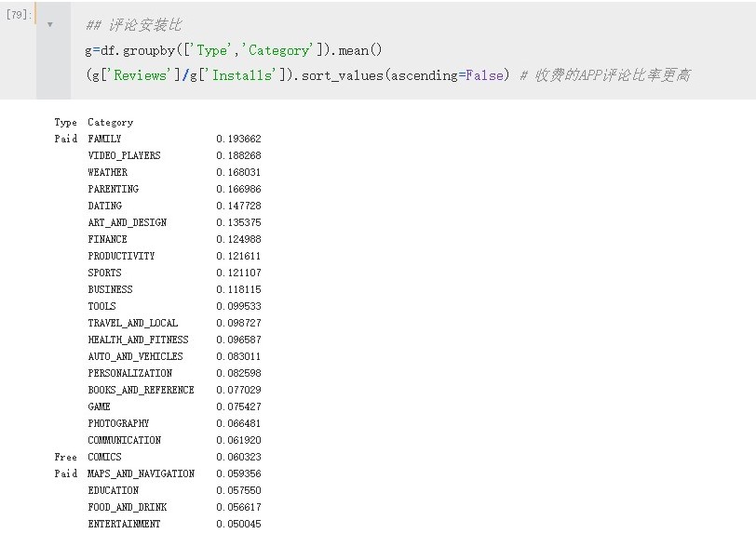
Task: Select the code comment line 评论安装比
Action: click(x=133, y=25)
